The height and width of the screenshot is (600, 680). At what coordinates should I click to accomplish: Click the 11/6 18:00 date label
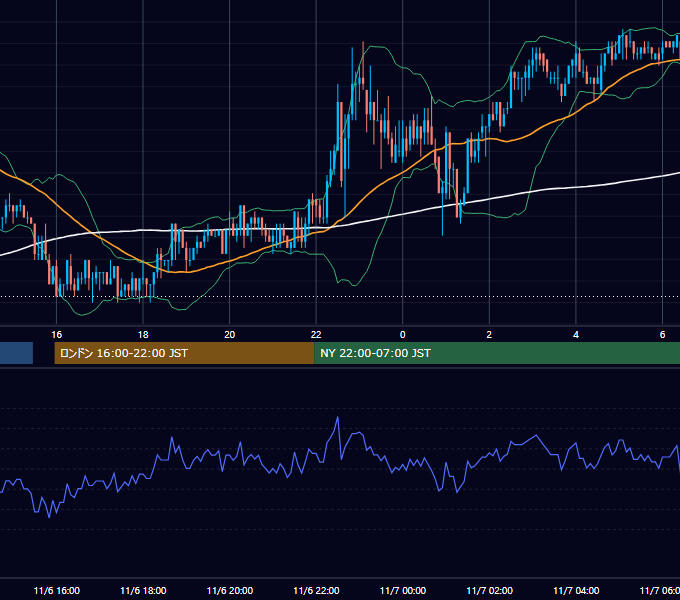tap(143, 590)
